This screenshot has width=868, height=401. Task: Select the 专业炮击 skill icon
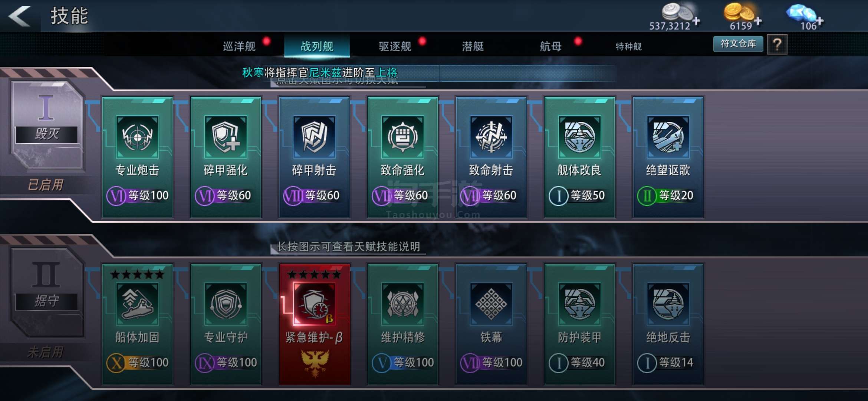pos(137,137)
